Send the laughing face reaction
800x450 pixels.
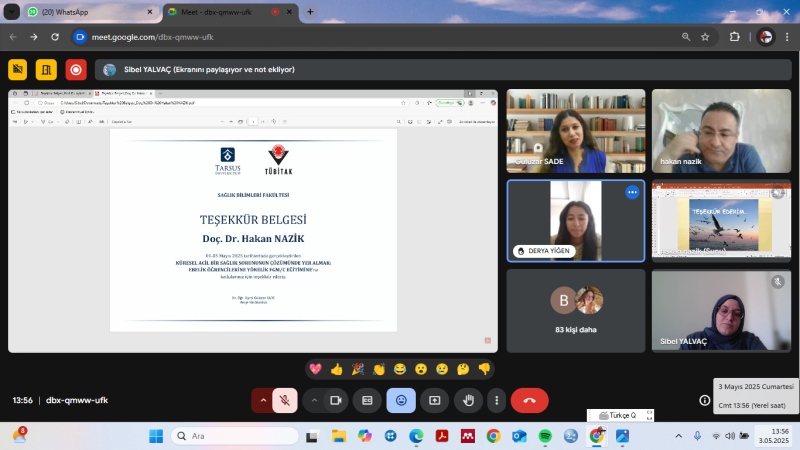coord(399,369)
